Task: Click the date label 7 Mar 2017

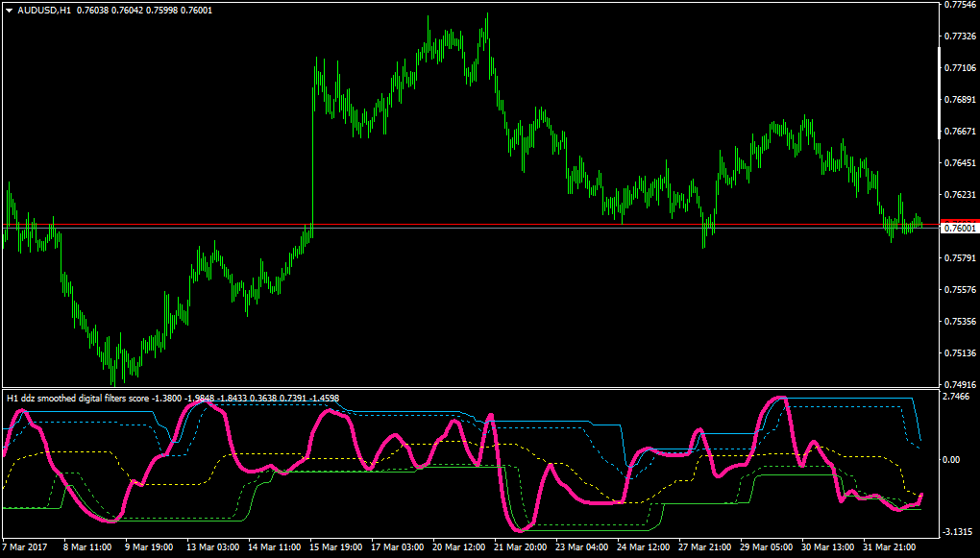Action: (x=26, y=546)
